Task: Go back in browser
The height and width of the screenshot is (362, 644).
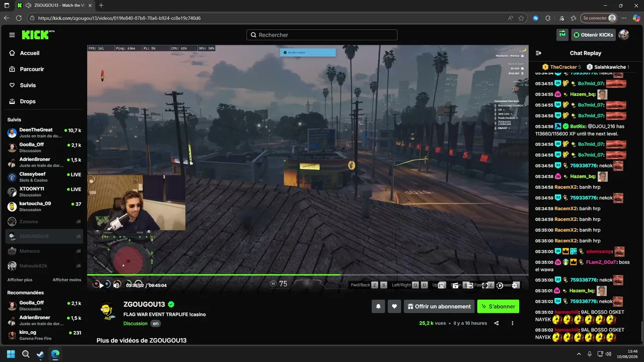Action: point(7,18)
